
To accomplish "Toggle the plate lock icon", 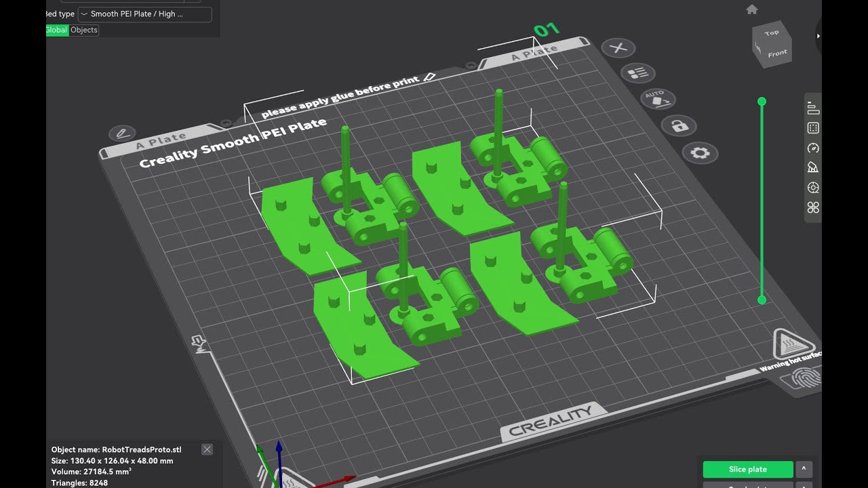I will tap(679, 125).
